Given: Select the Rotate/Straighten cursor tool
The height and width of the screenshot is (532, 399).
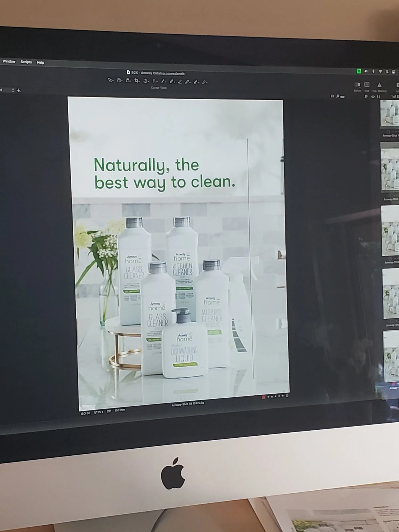Looking at the screenshot, I should pyautogui.click(x=146, y=81).
